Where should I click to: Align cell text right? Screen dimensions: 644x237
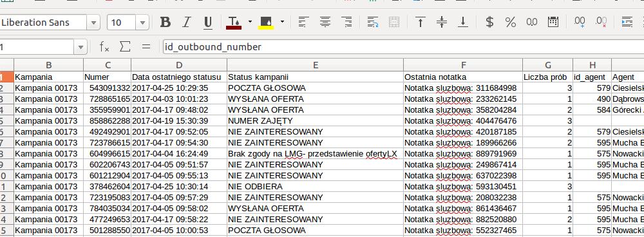(x=346, y=22)
